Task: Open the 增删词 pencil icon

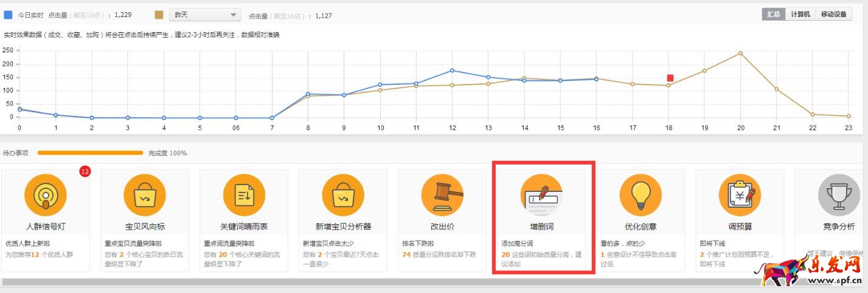Action: tap(541, 195)
